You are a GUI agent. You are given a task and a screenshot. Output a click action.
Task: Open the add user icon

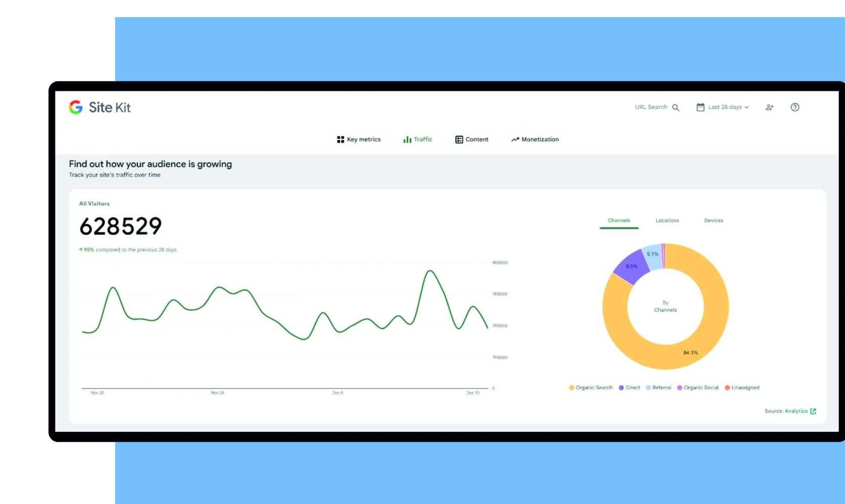(769, 107)
